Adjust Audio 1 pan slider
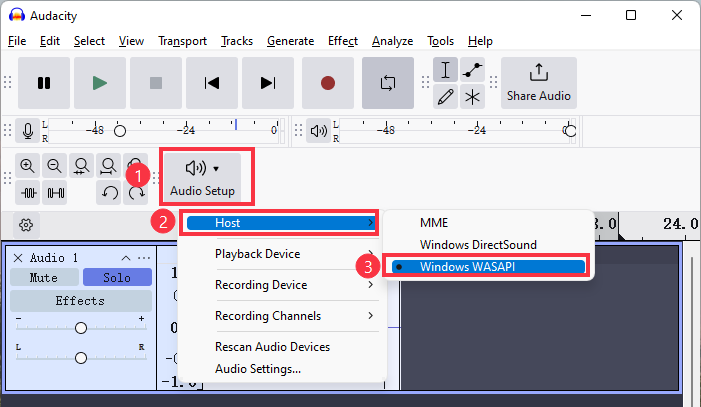The height and width of the screenshot is (407, 701). click(81, 358)
